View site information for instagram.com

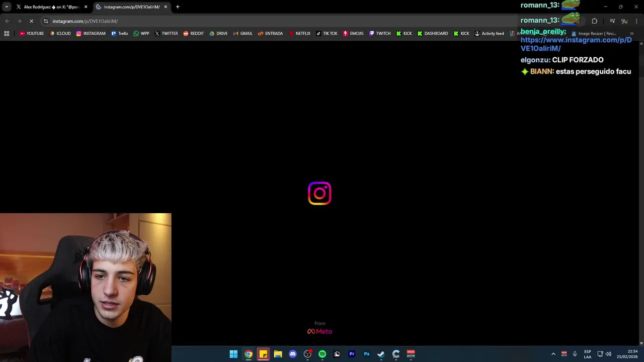(46, 21)
